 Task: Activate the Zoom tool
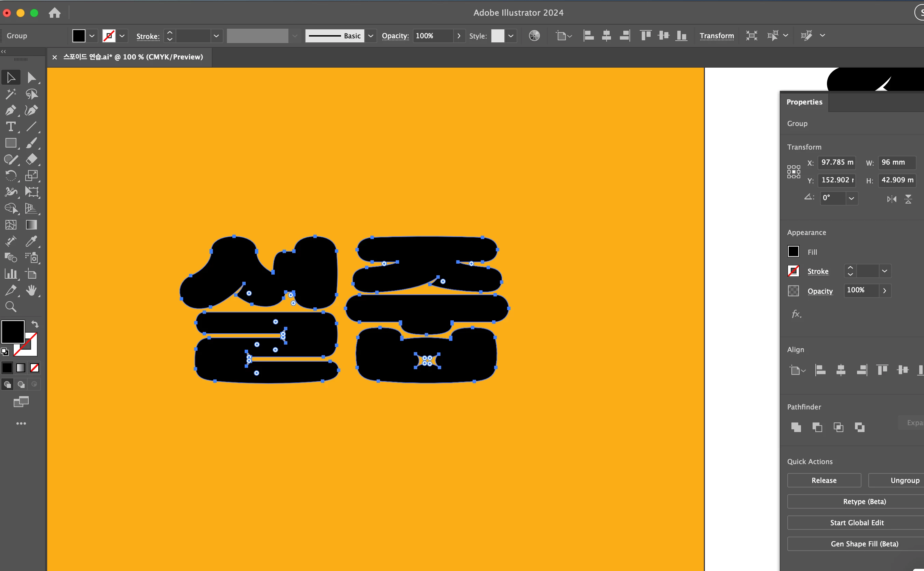click(11, 307)
